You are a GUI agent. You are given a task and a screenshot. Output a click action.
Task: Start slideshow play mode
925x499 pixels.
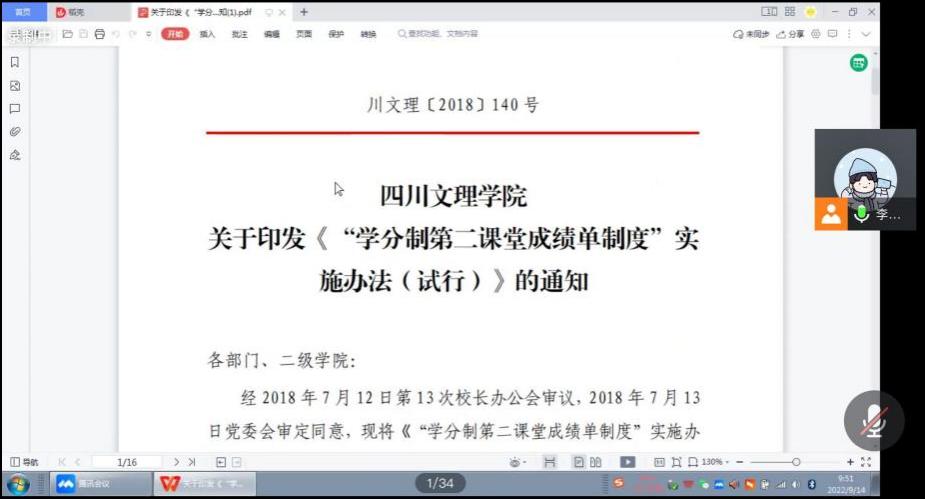click(628, 462)
